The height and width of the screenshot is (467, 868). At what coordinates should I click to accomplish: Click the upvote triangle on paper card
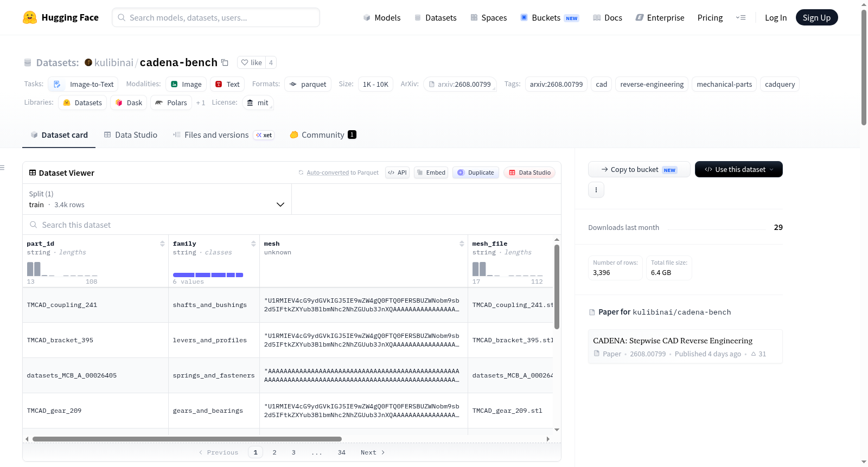click(x=754, y=354)
